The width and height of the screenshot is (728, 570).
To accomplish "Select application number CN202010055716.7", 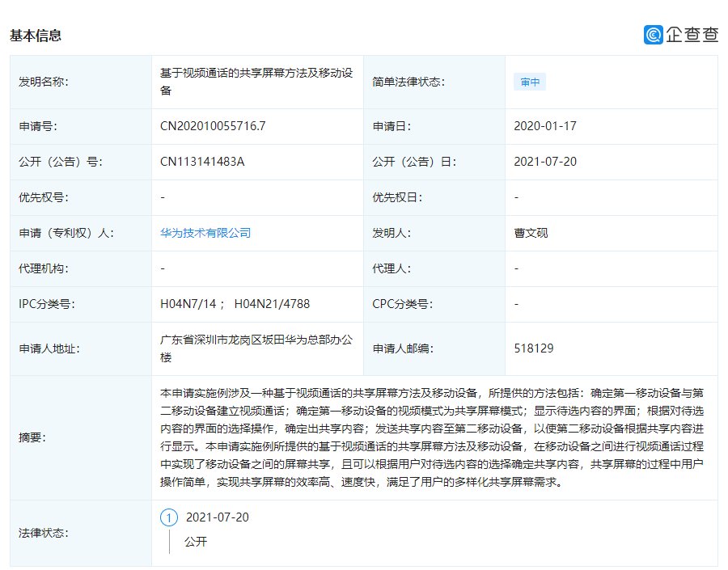I will tap(213, 126).
